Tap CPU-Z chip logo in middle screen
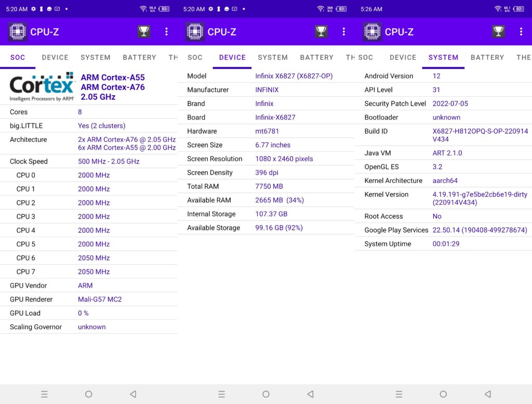Viewport: 532px width, 404px height. 195,32
